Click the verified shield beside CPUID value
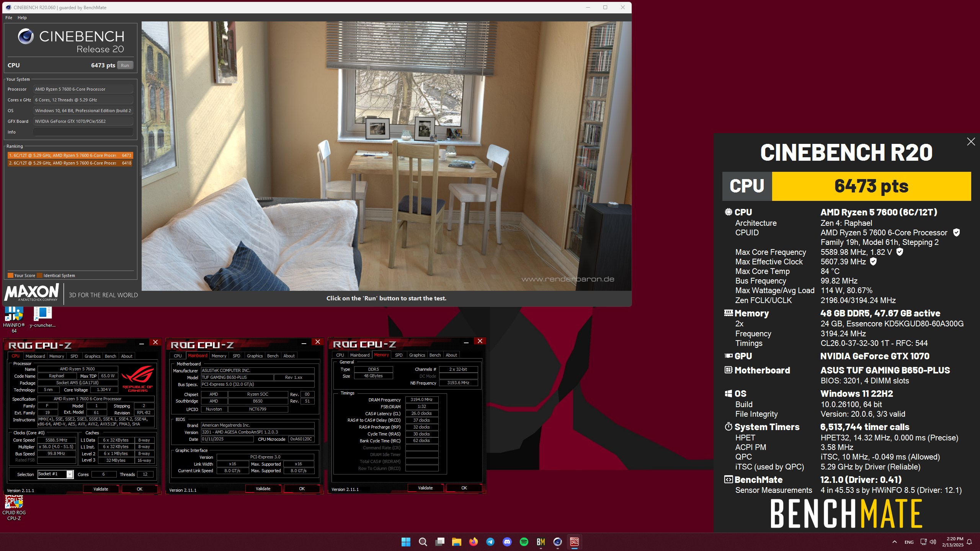This screenshot has height=551, width=980. point(956,233)
